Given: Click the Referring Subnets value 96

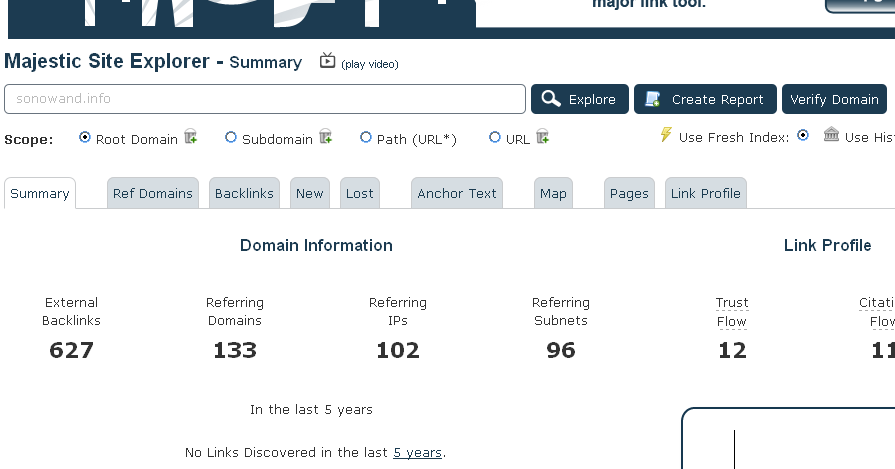Looking at the screenshot, I should [561, 350].
